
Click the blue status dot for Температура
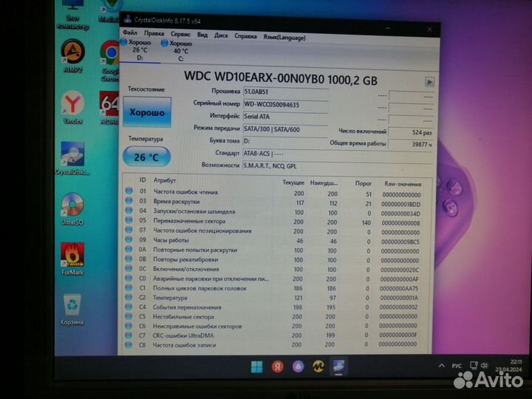[x=130, y=298]
